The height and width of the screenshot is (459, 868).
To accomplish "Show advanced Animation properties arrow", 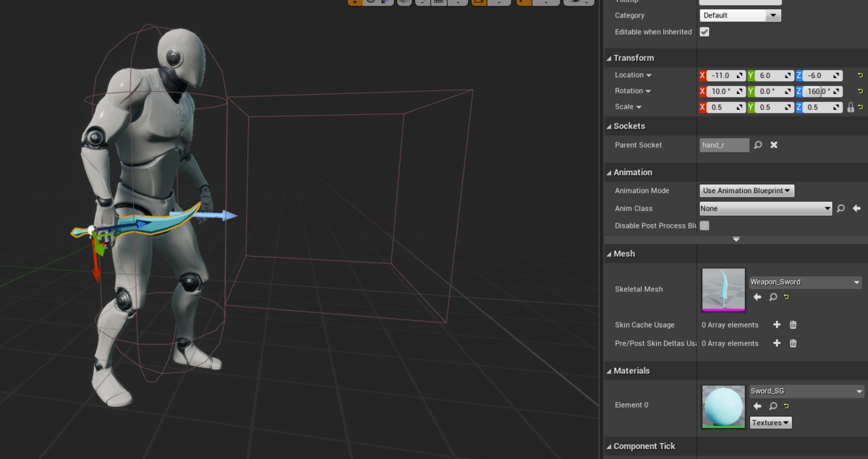I will pyautogui.click(x=736, y=239).
